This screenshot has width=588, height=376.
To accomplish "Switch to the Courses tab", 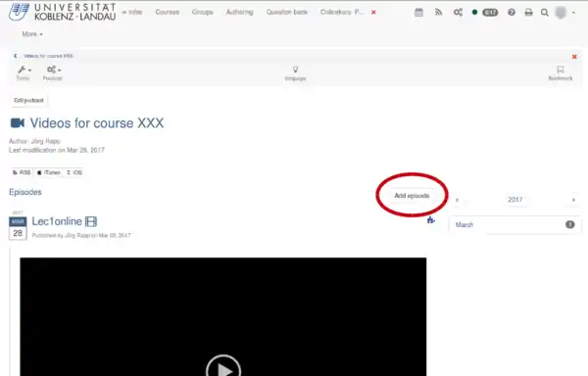I will pyautogui.click(x=168, y=12).
